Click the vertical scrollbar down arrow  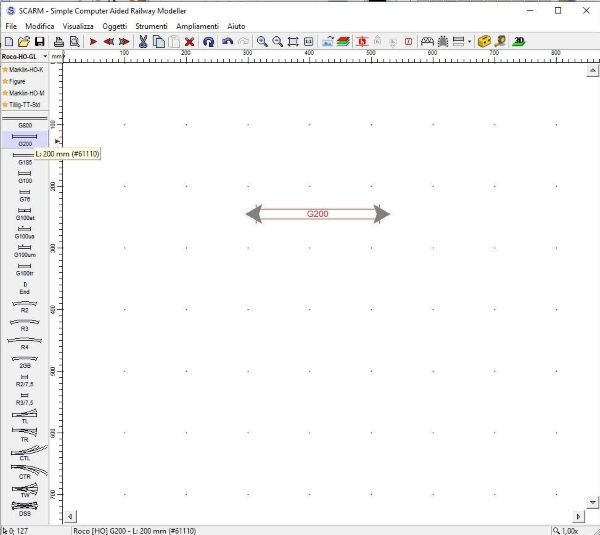click(593, 501)
